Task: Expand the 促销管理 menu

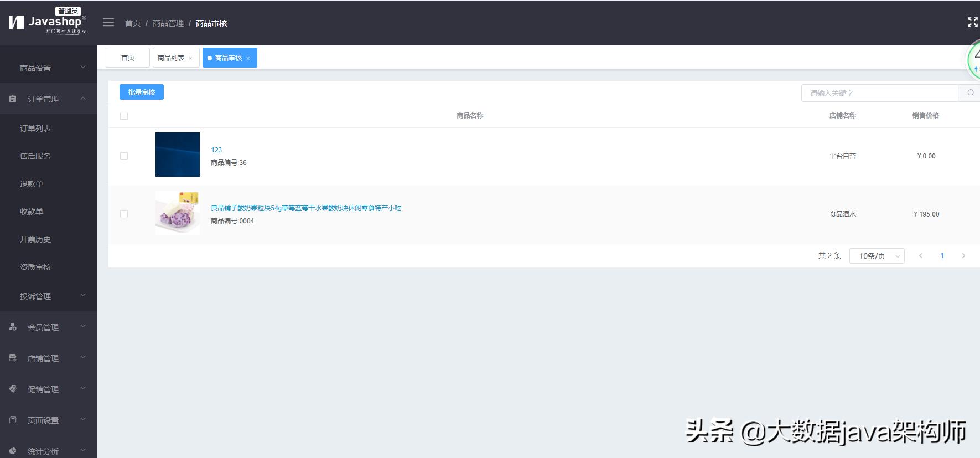Action: 49,389
